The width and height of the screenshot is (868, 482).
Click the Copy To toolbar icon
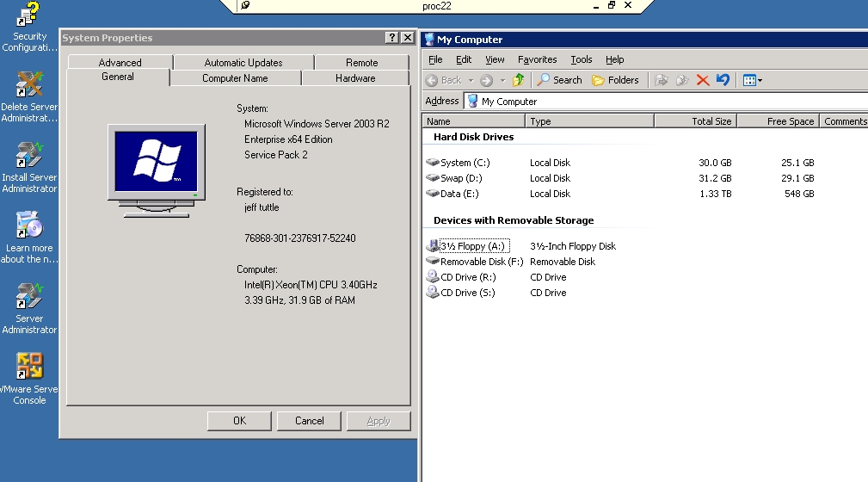pos(682,80)
